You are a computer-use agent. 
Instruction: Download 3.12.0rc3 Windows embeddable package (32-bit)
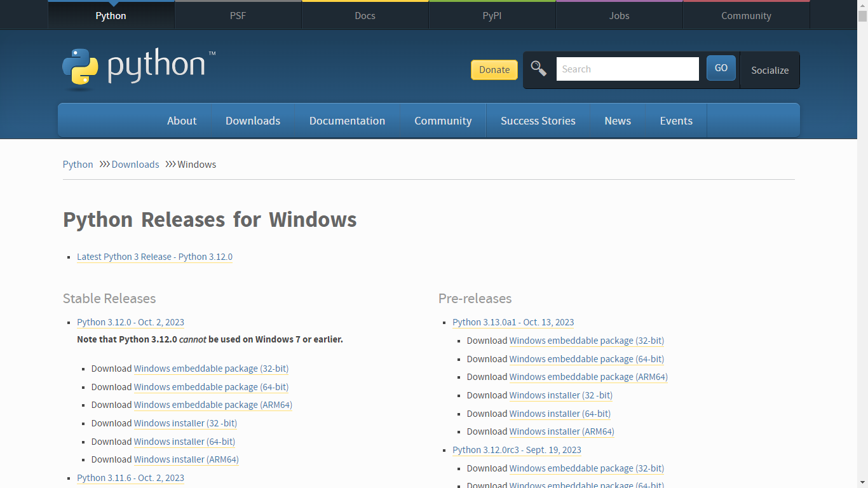pos(587,468)
